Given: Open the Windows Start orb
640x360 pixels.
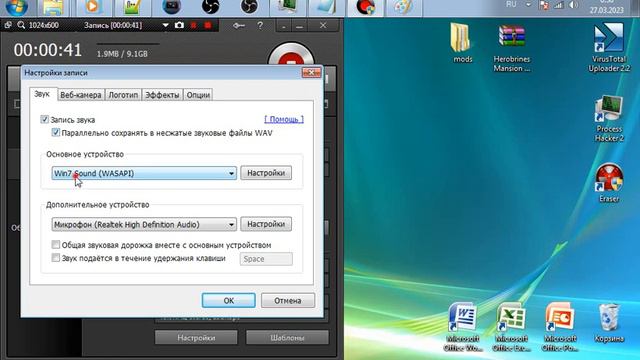Looking at the screenshot, I should [x=16, y=7].
